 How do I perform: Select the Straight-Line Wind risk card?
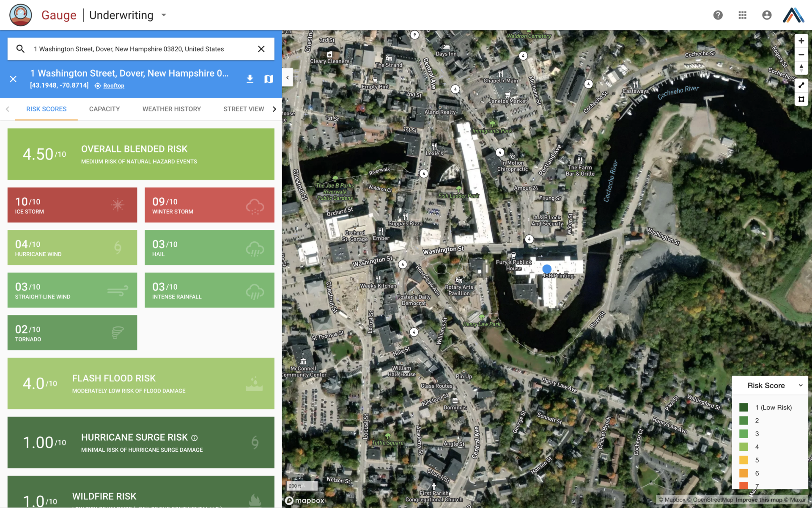point(72,290)
